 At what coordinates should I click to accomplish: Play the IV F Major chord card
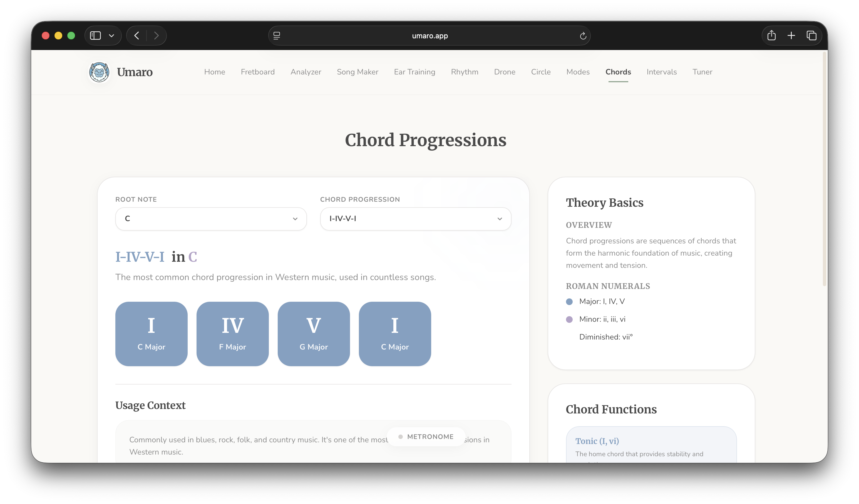coord(232,334)
